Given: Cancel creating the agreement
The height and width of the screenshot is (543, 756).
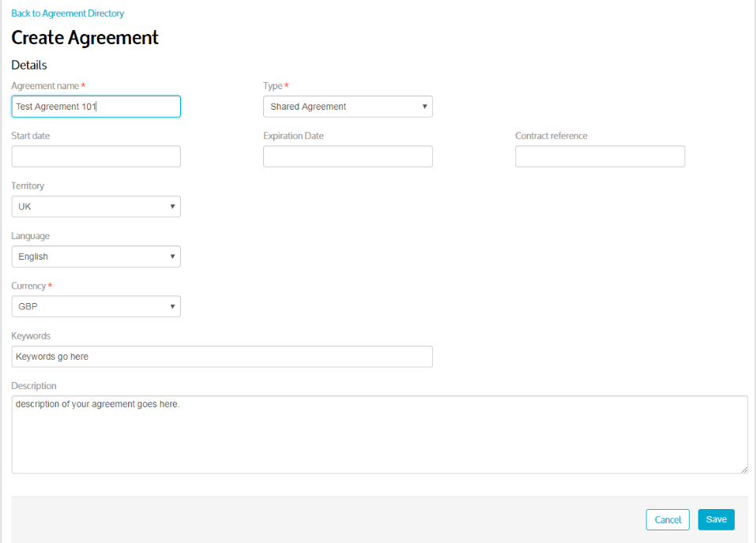Looking at the screenshot, I should [668, 519].
